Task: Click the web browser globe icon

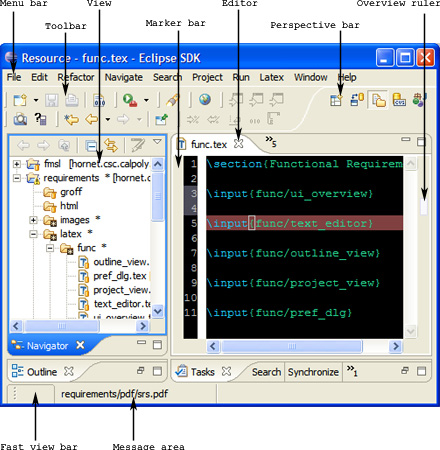Action: 205,99
